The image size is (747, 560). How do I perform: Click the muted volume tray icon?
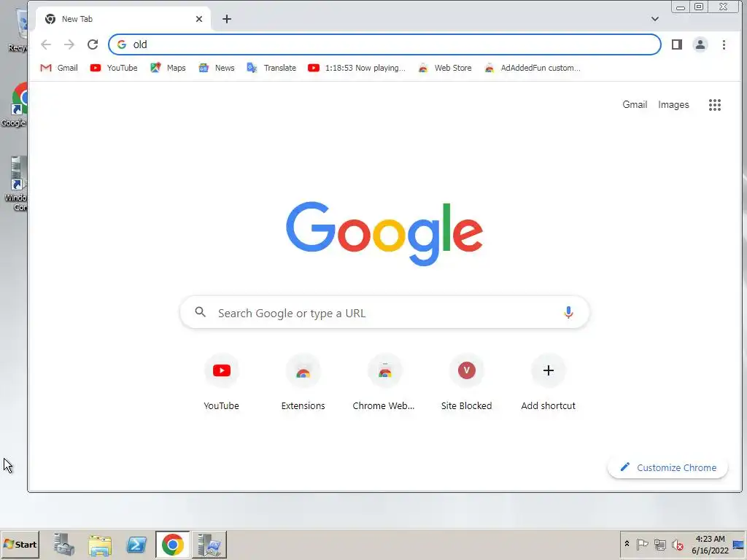pos(678,544)
